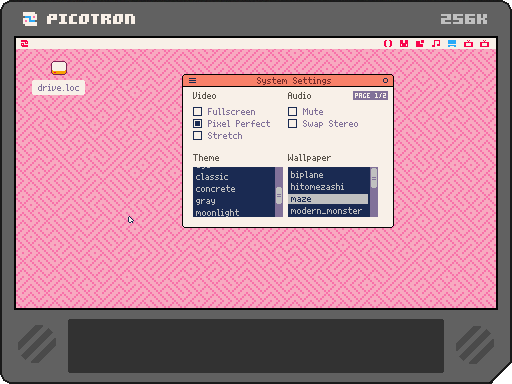Click the drive.loc label on the desktop
Image resolution: width=512 pixels, height=384 pixels.
[x=58, y=88]
